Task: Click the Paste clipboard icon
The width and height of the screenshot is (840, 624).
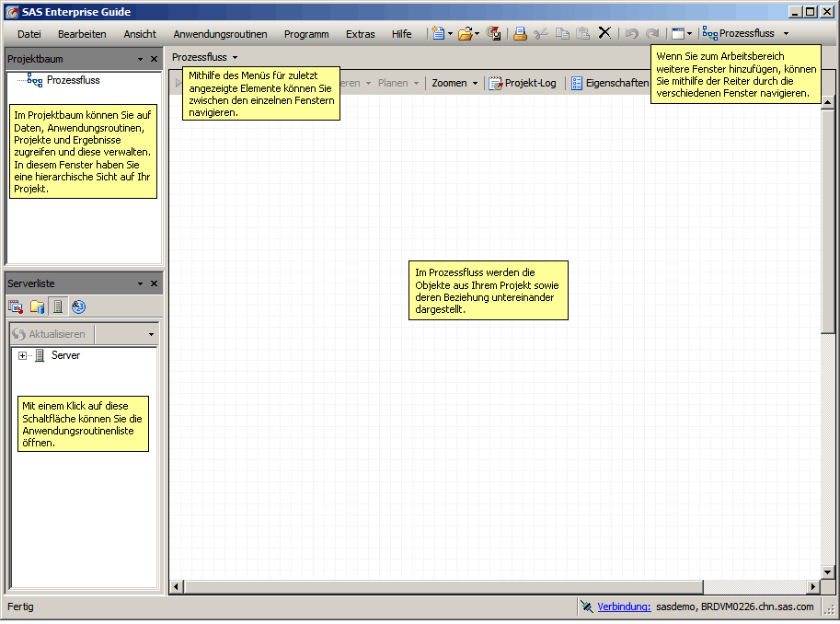Action: click(x=583, y=34)
